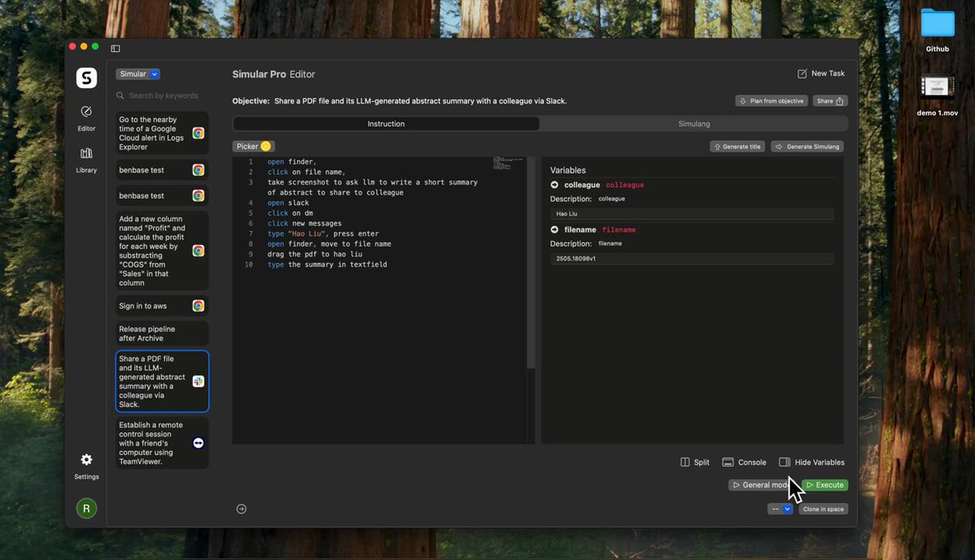Open the Github folder on desktop
975x560 pixels.
point(937,24)
